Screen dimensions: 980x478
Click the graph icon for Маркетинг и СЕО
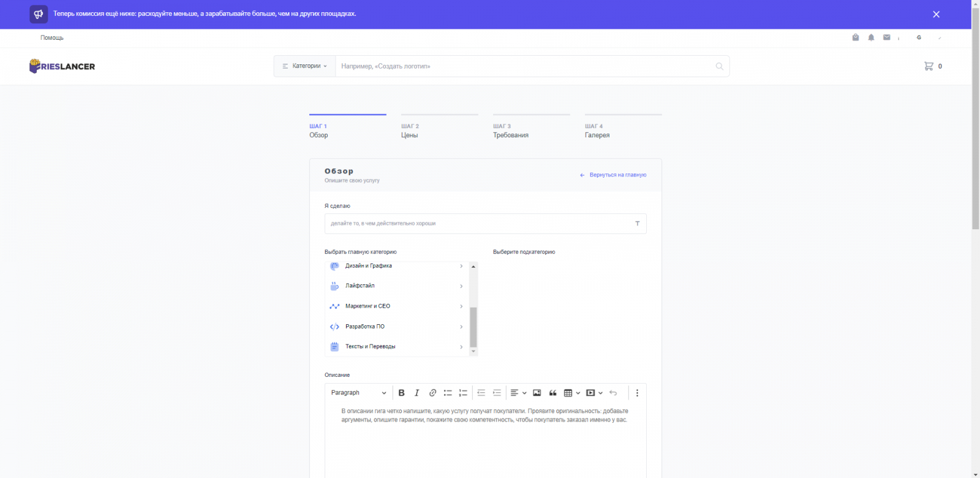click(x=334, y=306)
